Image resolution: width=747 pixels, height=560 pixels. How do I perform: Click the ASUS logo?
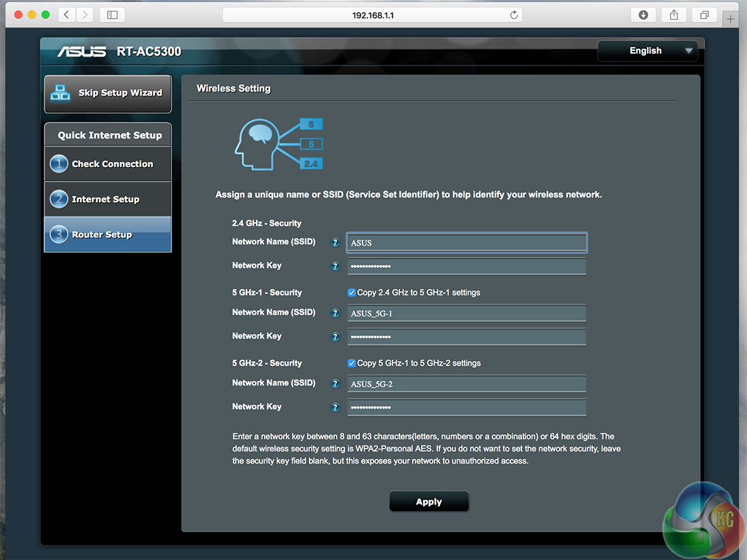pyautogui.click(x=81, y=52)
